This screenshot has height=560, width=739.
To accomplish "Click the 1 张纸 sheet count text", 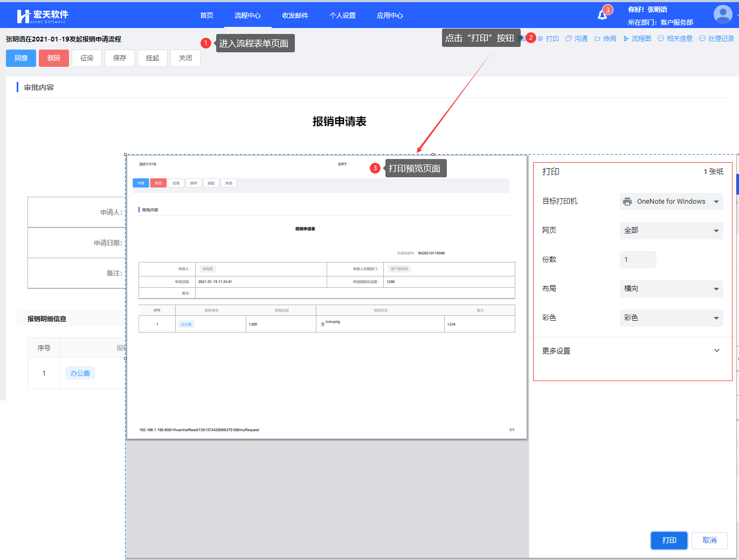I will (x=714, y=171).
